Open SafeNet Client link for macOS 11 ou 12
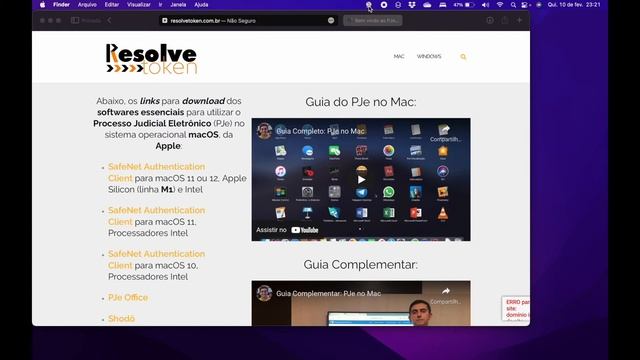Screen dimensions: 640x360 click(156, 172)
